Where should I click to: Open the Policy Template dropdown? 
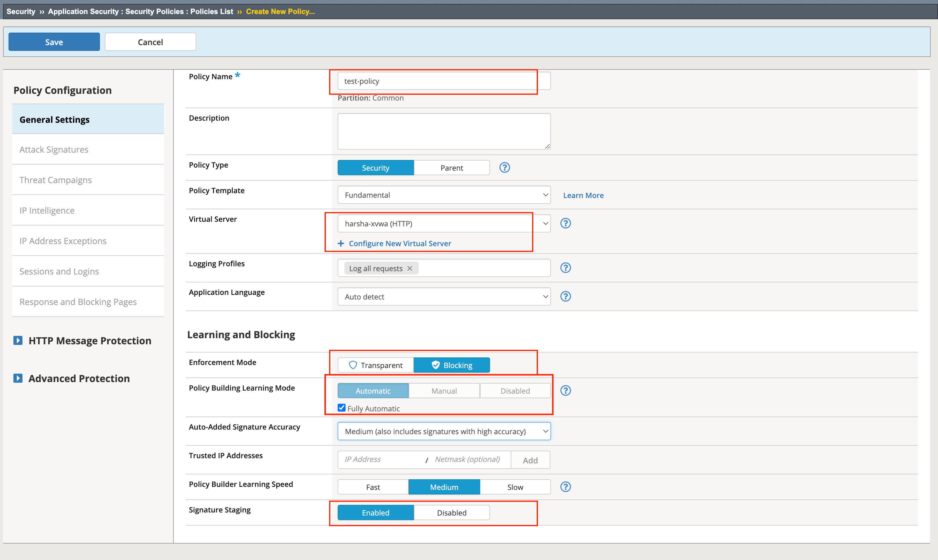coord(444,195)
